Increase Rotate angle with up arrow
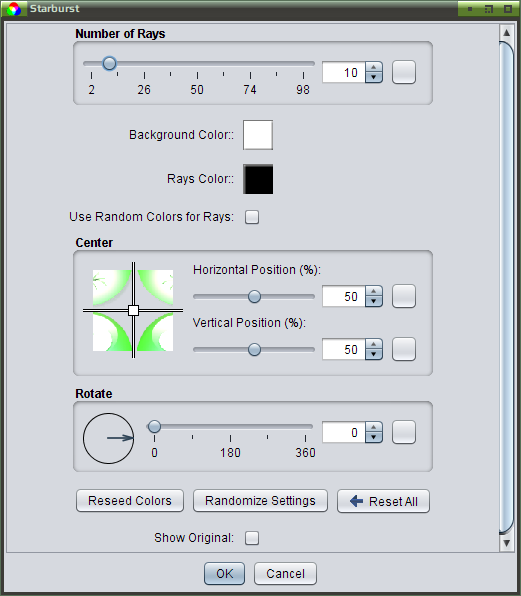 point(374,427)
